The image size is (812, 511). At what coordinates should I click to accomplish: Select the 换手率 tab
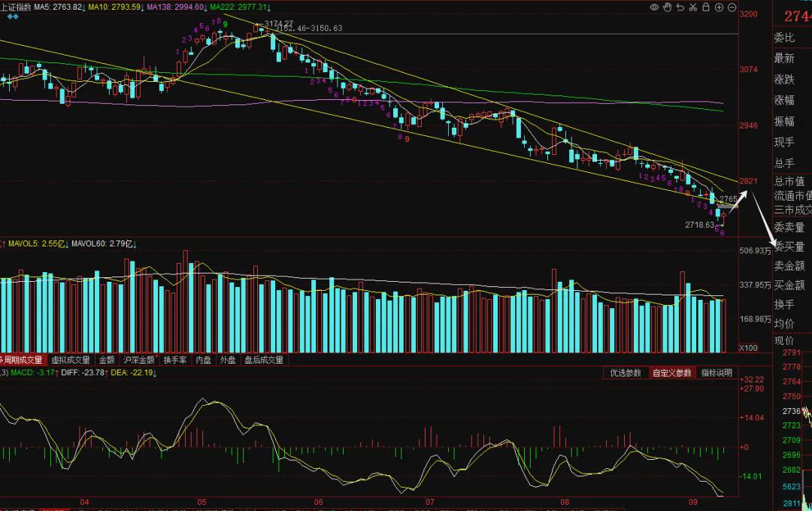click(175, 359)
